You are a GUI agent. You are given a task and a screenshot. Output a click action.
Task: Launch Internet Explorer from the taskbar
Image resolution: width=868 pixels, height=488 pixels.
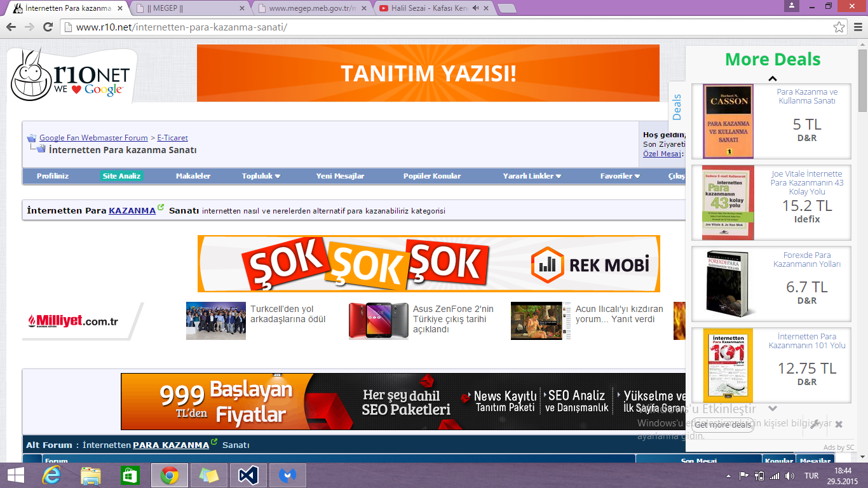51,475
